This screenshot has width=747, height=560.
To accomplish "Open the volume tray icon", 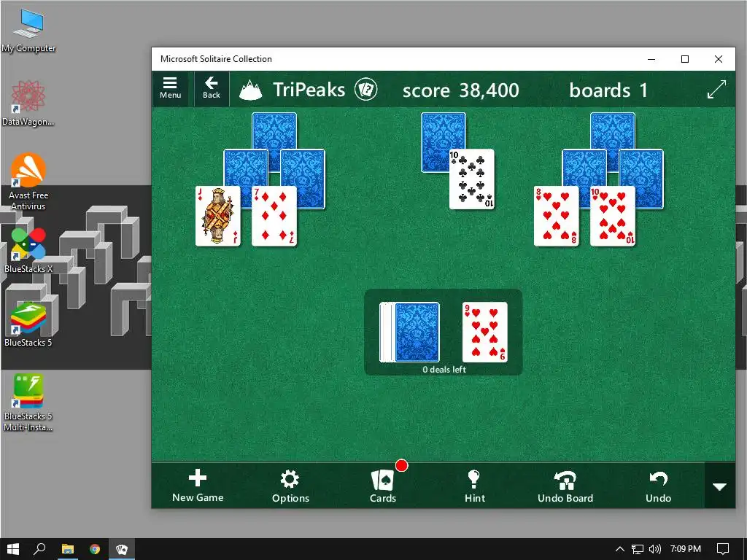I will (655, 549).
